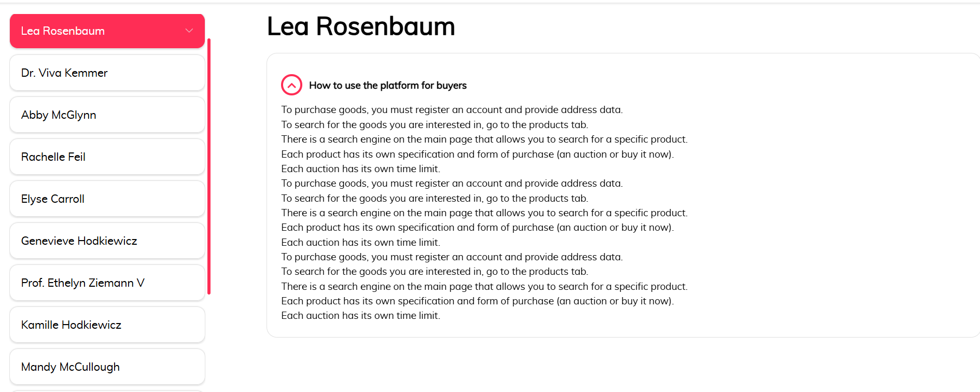Viewport: 980px width, 392px height.
Task: Click the red sidebar scrollbar
Action: click(209, 166)
